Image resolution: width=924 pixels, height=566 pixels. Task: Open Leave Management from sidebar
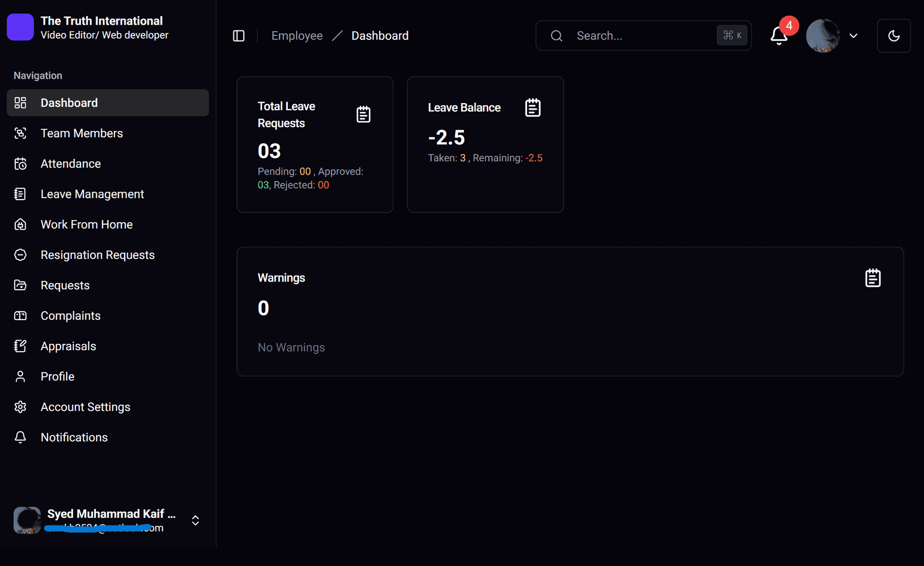92,193
